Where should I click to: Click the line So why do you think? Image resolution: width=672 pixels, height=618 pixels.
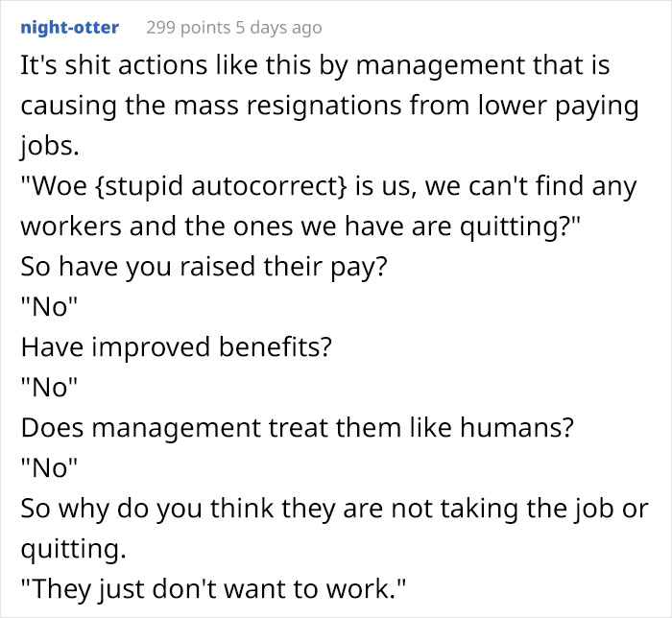(335, 509)
